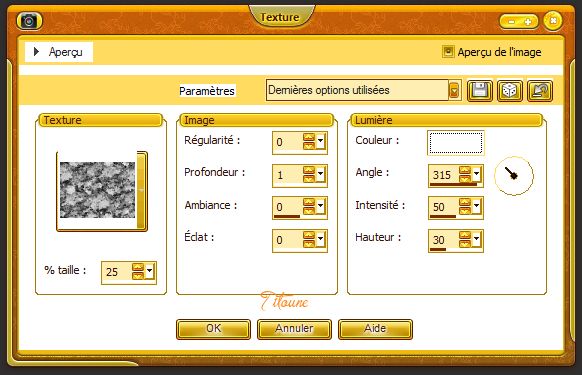Open the % taille slider dropdown arrow
The image size is (582, 375).
[149, 272]
